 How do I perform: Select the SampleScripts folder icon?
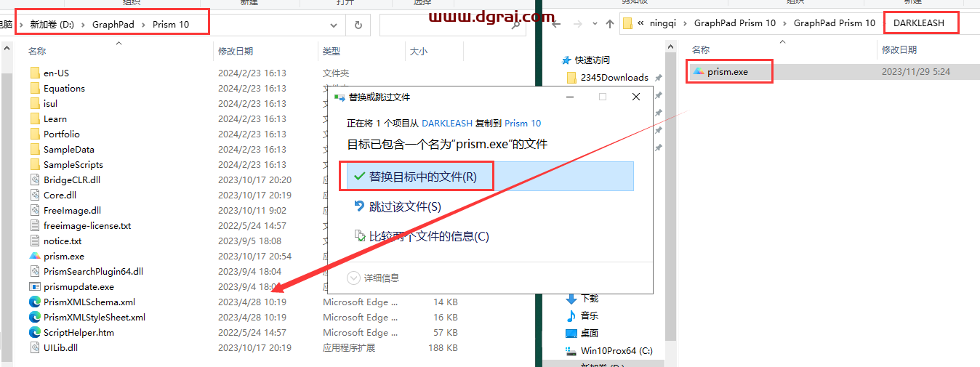(x=35, y=164)
